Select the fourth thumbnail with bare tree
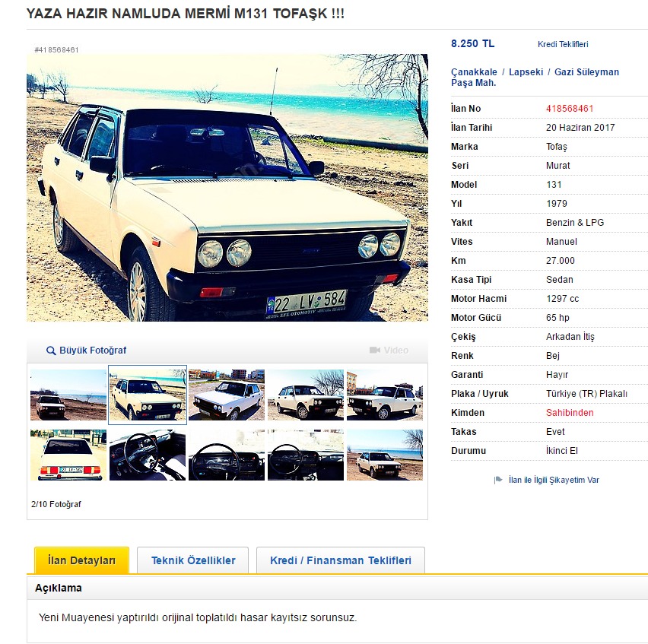This screenshot has height=644, width=648. 306,395
